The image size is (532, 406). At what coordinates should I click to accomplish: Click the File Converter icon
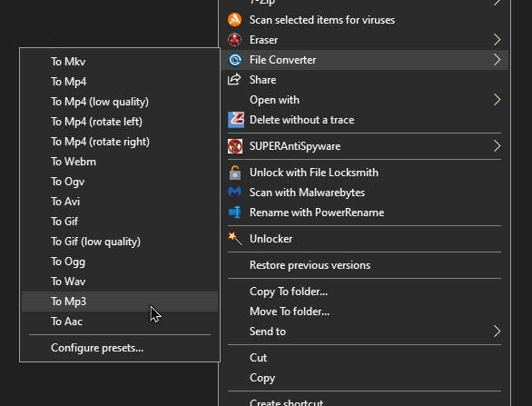pyautogui.click(x=235, y=60)
